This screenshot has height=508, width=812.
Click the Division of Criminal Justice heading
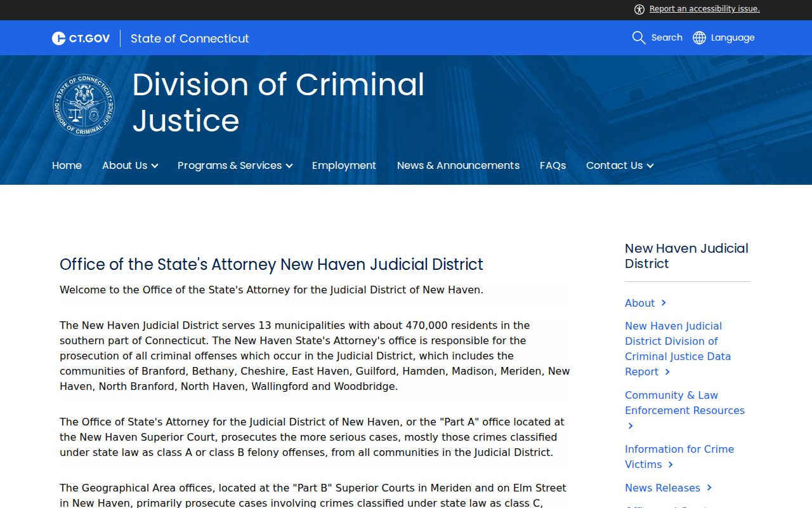[x=278, y=102]
